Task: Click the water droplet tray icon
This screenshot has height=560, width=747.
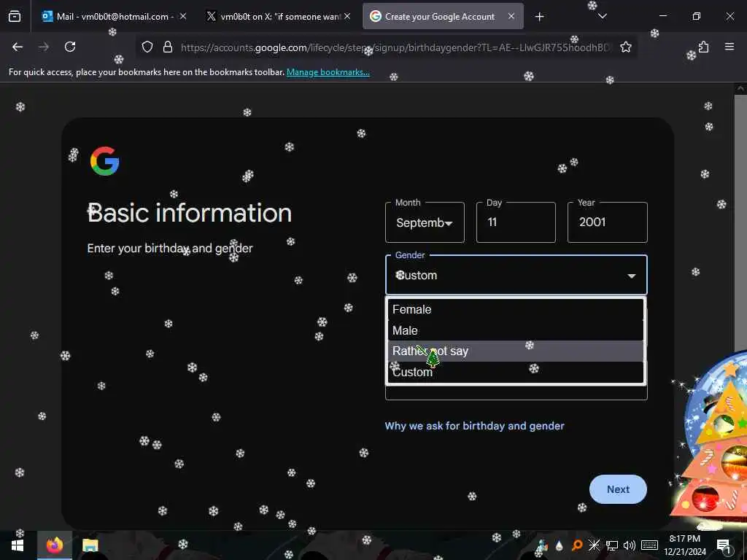Action: (560, 545)
